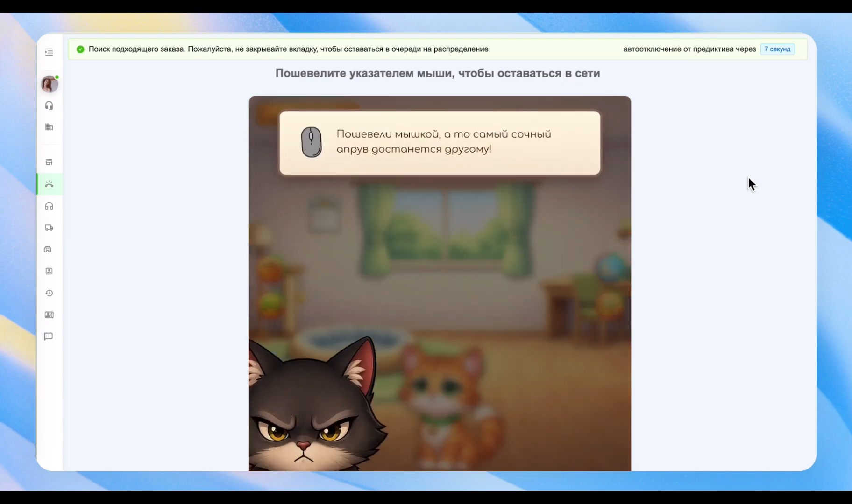The image size is (852, 504).
Task: Open the user profile avatar
Action: (50, 84)
